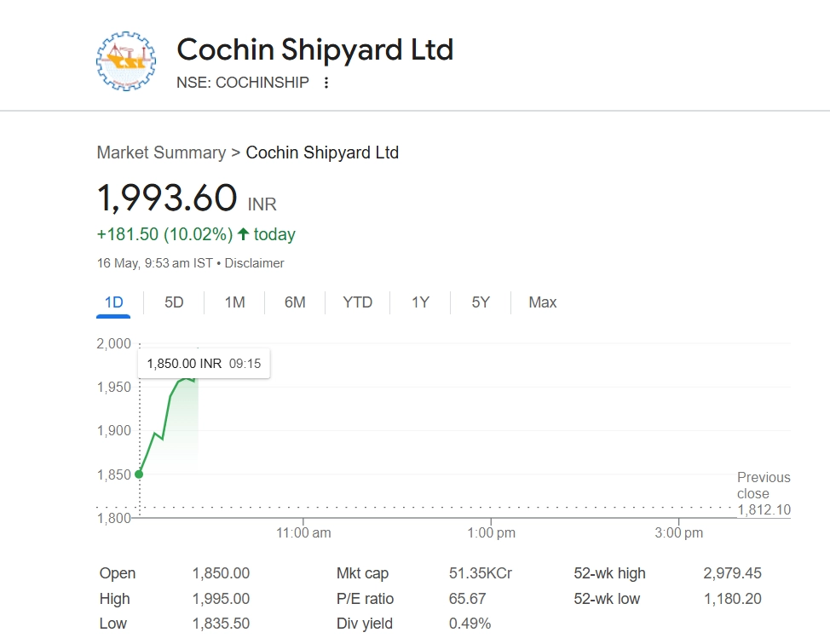This screenshot has width=830, height=644.
Task: Click the green opening point on chart
Action: [140, 474]
